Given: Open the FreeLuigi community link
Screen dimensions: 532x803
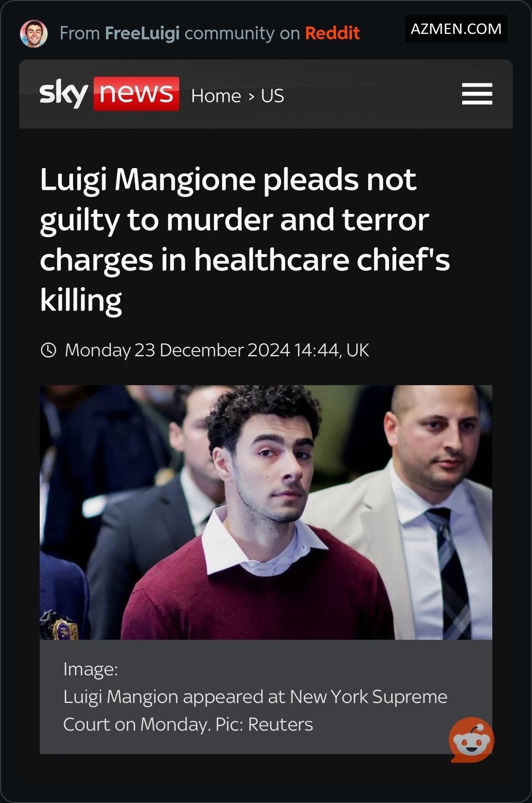Looking at the screenshot, I should 142,33.
